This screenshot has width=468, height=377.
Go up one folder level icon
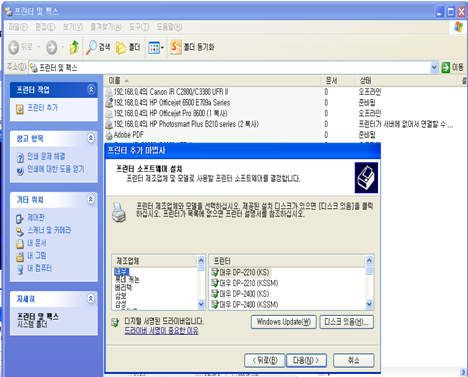[x=74, y=47]
